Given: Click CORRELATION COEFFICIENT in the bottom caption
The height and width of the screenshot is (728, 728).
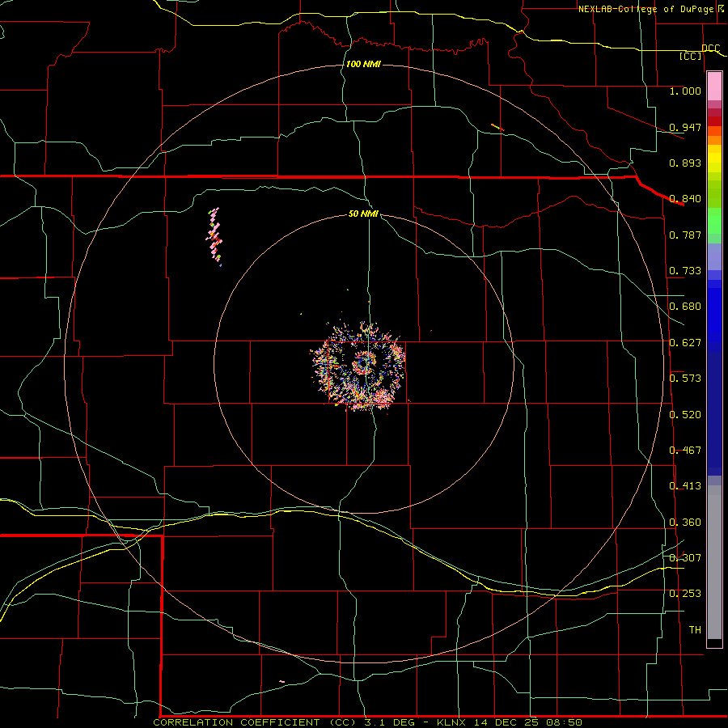Looking at the screenshot, I should [x=236, y=722].
